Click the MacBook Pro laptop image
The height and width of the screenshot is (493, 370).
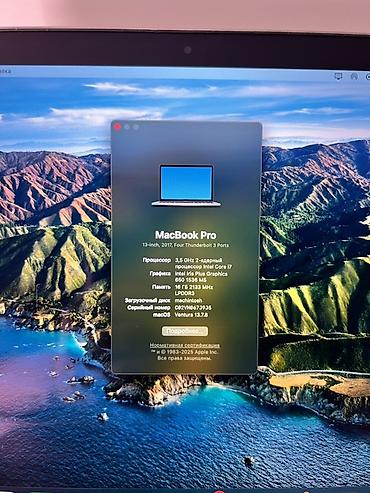pos(186,186)
